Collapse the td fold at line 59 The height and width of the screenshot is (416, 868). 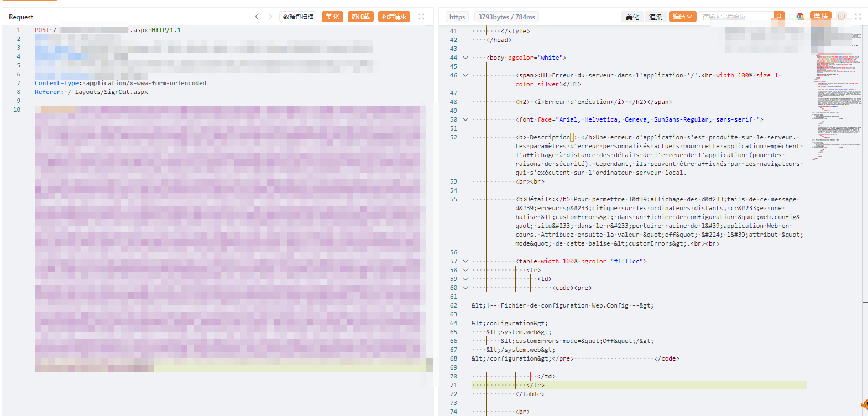[466, 279]
